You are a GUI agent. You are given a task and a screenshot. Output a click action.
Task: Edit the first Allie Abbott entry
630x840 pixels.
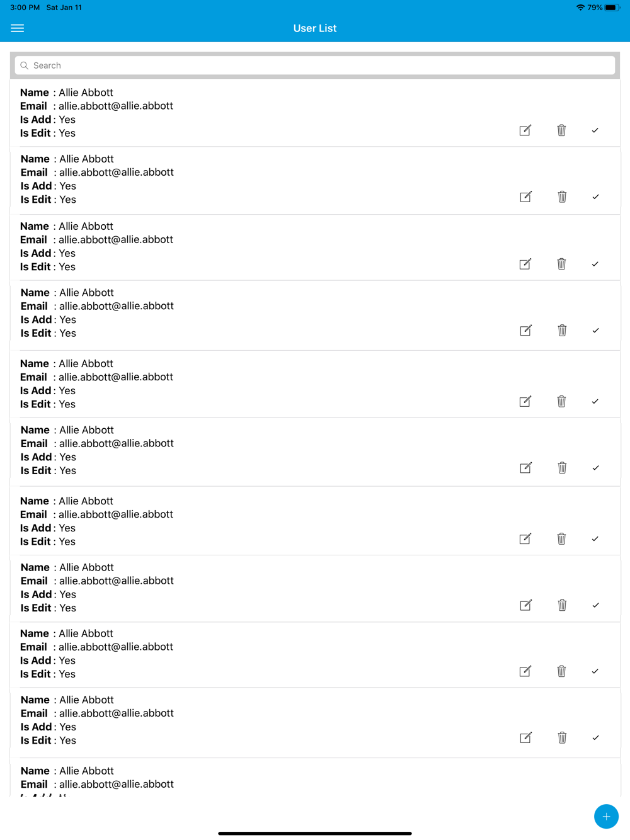point(525,130)
